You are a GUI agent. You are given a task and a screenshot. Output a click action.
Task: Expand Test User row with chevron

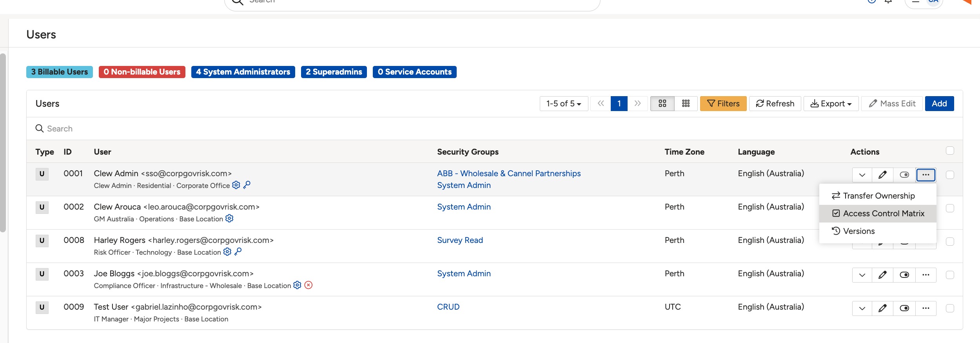pyautogui.click(x=862, y=308)
